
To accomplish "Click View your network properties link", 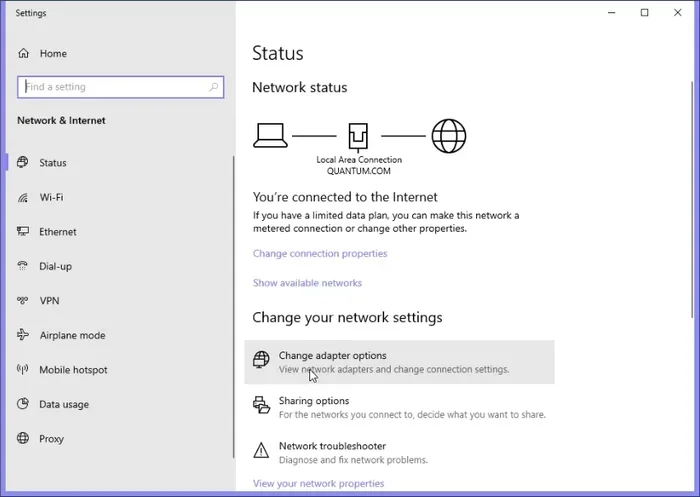I will [318, 483].
